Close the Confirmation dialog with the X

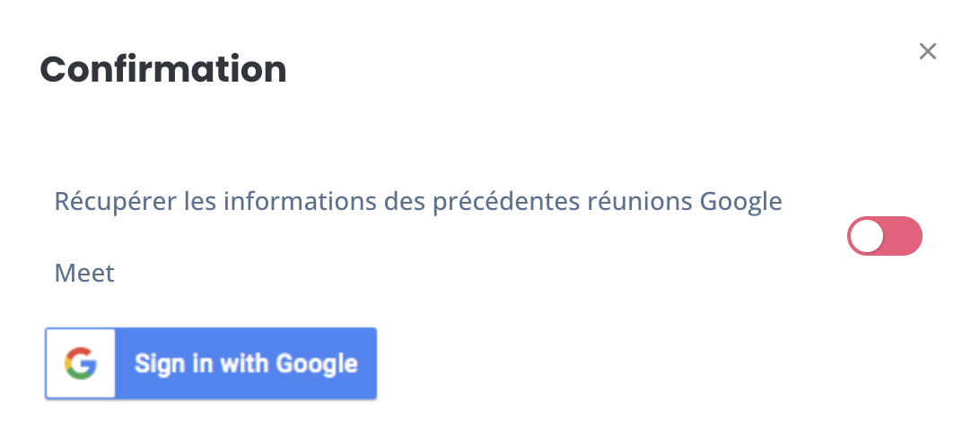(x=928, y=51)
